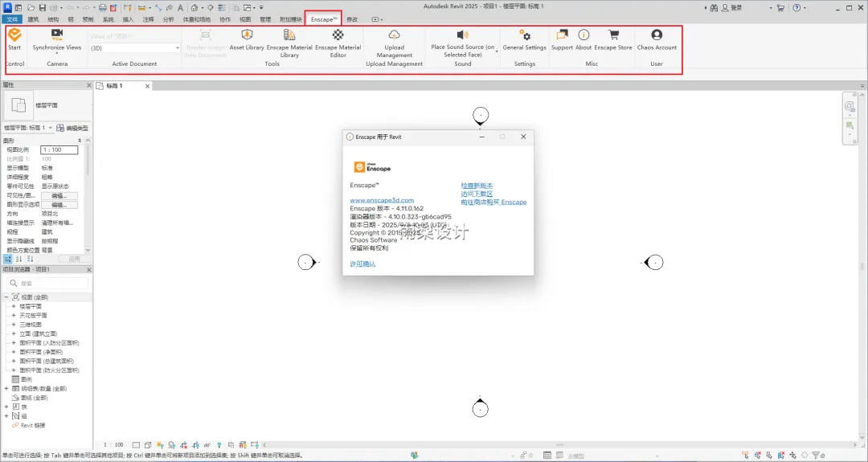Image resolution: width=868 pixels, height=462 pixels.
Task: Open the www.enscape3d.com link
Action: [382, 200]
